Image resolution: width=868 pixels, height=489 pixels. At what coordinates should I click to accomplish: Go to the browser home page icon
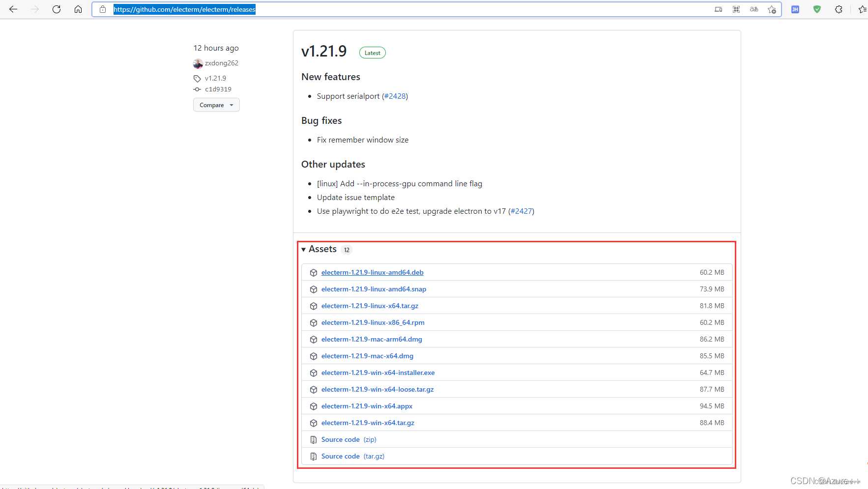tap(78, 9)
